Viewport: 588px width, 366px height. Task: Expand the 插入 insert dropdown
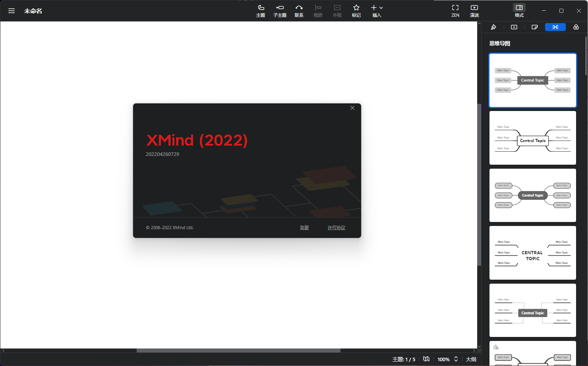pyautogui.click(x=377, y=11)
